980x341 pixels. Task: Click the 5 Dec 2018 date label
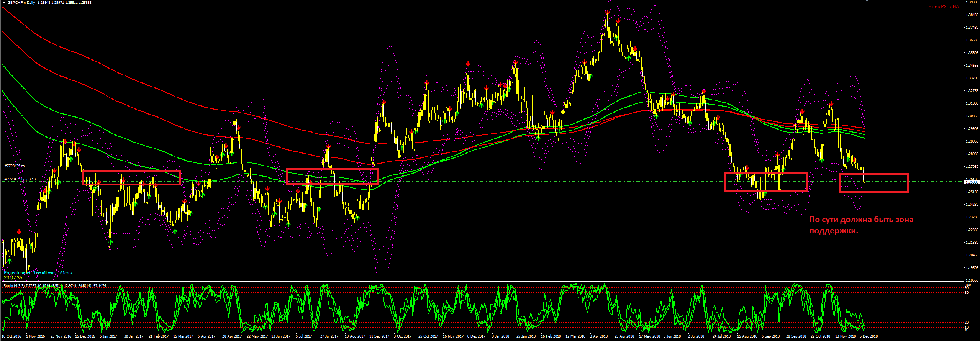pos(869,336)
